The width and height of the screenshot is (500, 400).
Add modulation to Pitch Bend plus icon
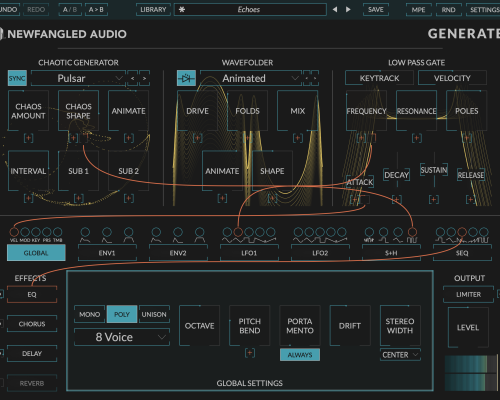250,353
